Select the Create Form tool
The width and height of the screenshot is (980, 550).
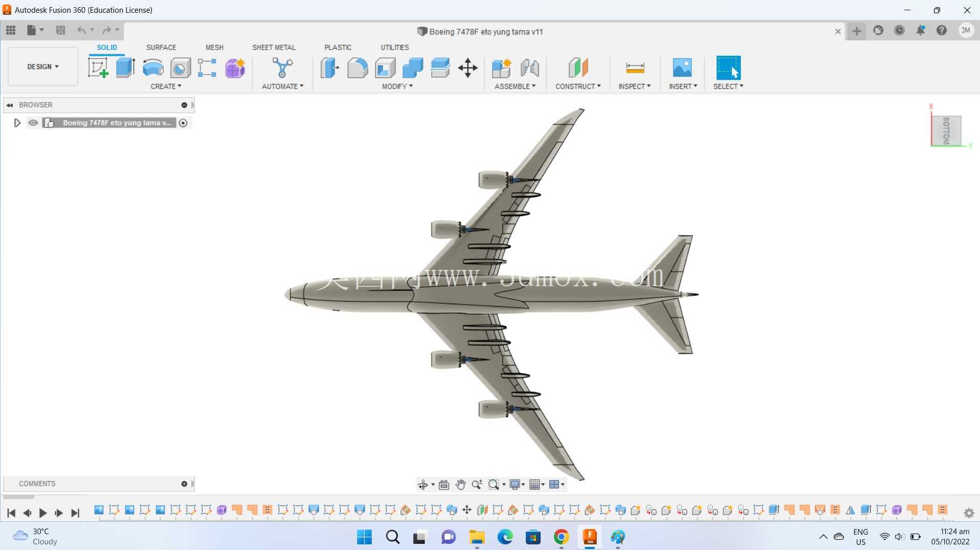[x=235, y=68]
